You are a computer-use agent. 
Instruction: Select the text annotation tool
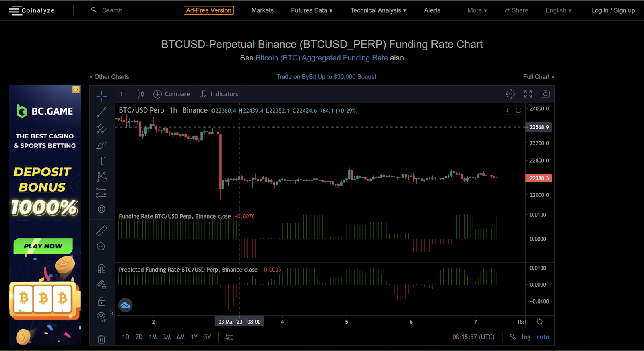point(101,161)
